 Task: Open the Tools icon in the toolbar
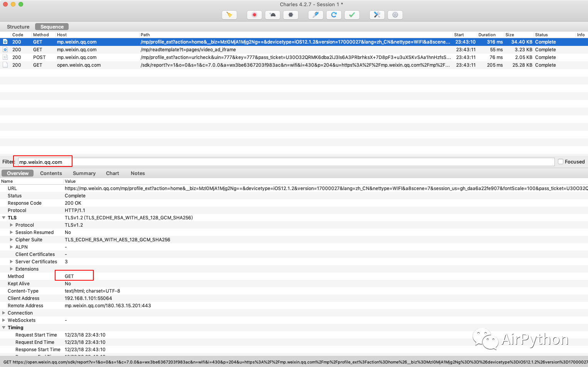377,15
